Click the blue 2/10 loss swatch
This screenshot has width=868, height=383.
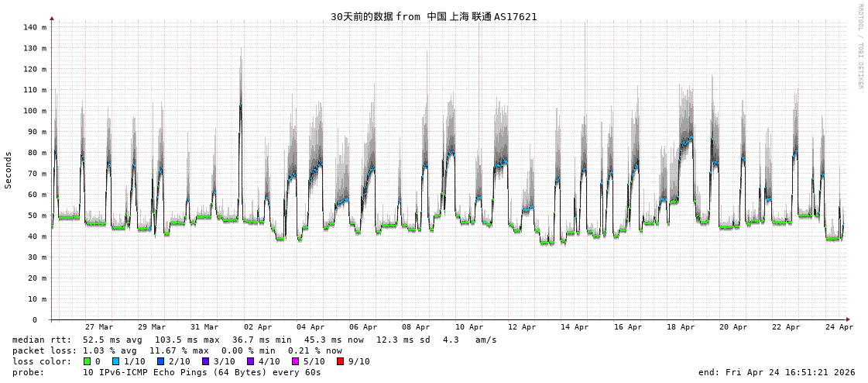160,361
